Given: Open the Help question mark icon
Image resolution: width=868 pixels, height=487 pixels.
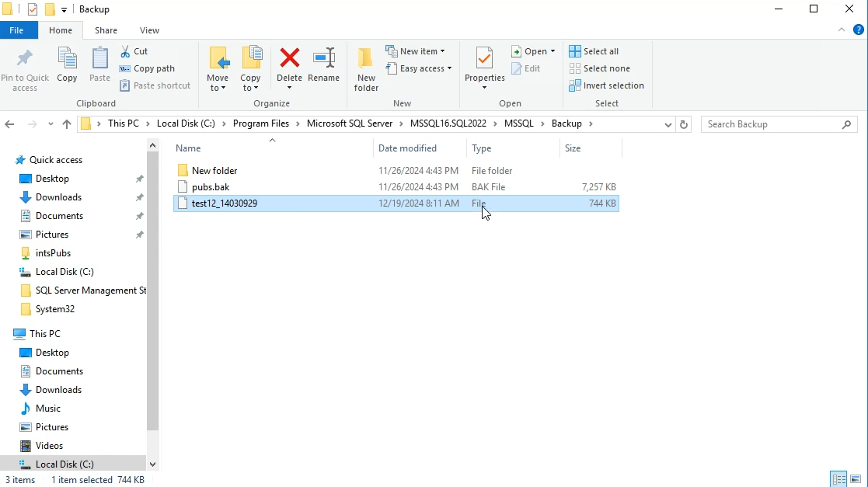Looking at the screenshot, I should point(859,30).
